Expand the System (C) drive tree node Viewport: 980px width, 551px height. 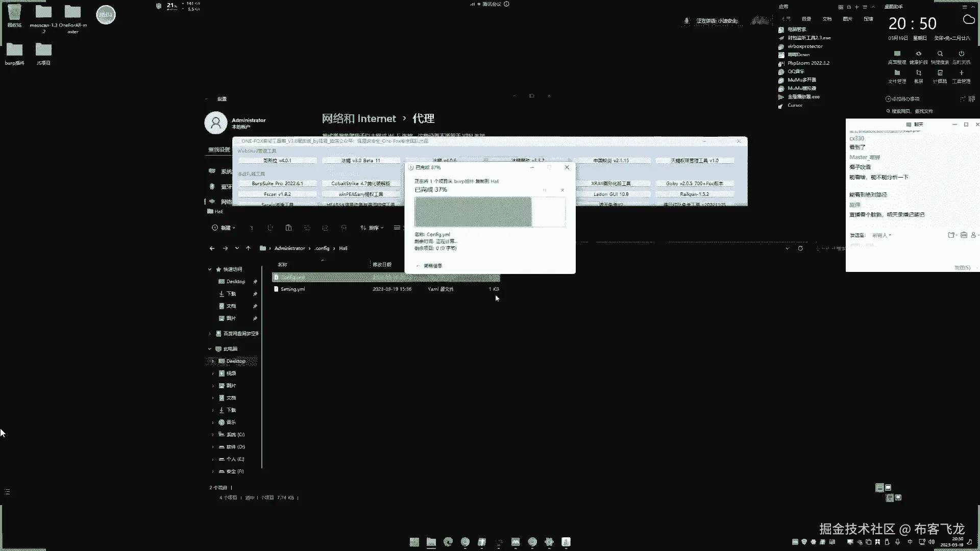click(213, 435)
